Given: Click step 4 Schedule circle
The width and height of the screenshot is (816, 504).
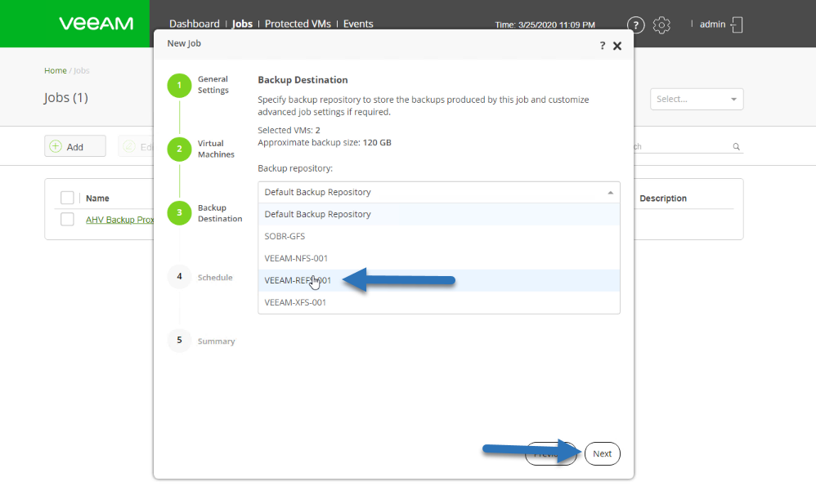Looking at the screenshot, I should point(179,277).
